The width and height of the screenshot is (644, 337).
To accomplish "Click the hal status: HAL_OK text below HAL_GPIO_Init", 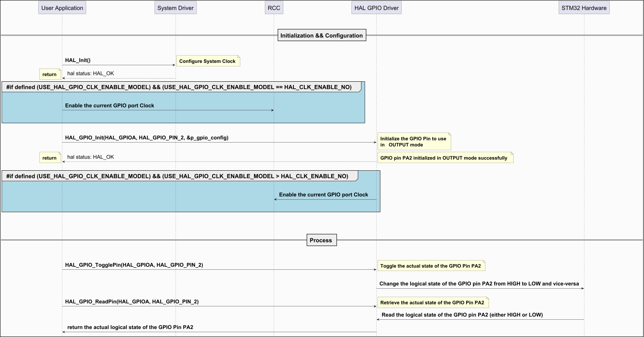I will 91,157.
